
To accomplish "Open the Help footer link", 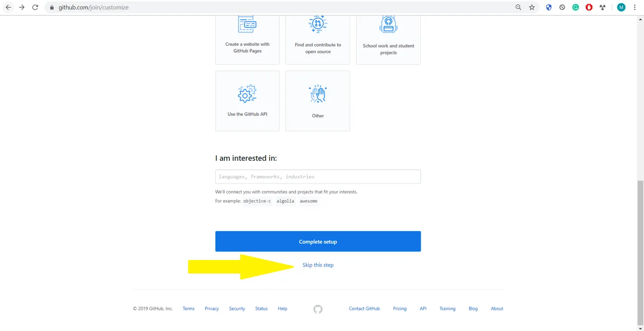I will 282,309.
